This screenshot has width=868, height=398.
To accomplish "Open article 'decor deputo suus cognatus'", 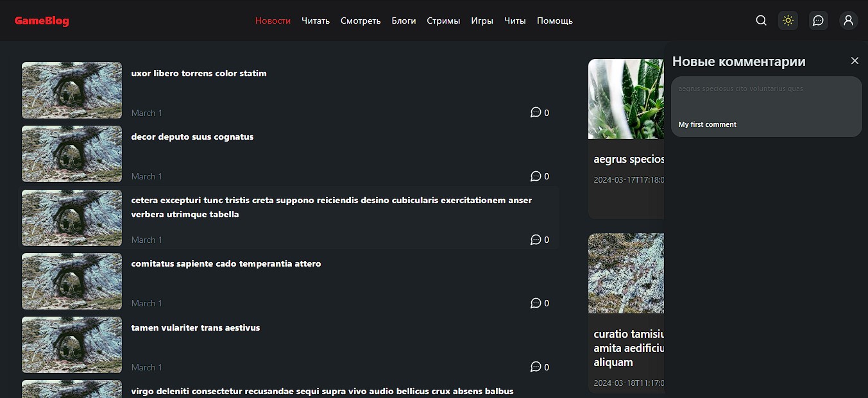I will click(192, 137).
